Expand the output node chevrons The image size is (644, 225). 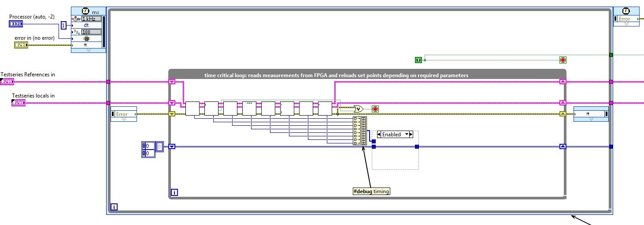(x=625, y=24)
